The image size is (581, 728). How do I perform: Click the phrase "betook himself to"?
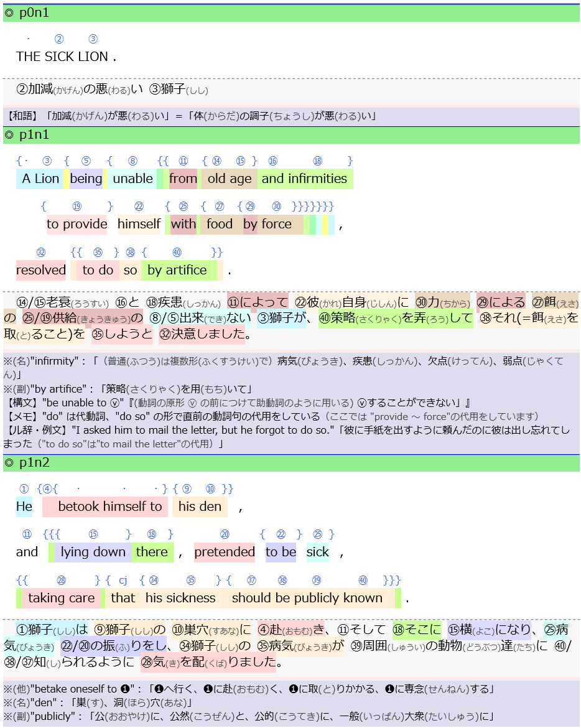click(110, 506)
